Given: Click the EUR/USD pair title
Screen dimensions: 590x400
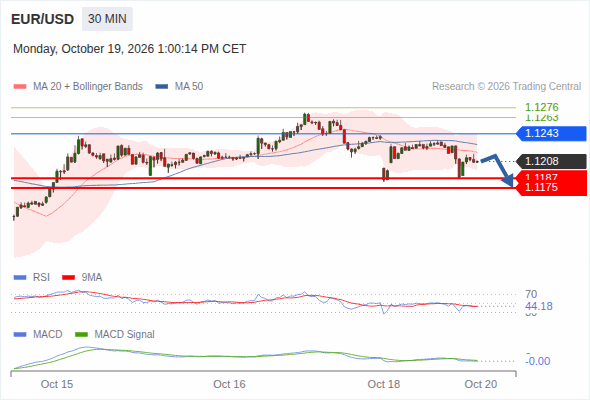Looking at the screenshot, I should click(x=43, y=19).
